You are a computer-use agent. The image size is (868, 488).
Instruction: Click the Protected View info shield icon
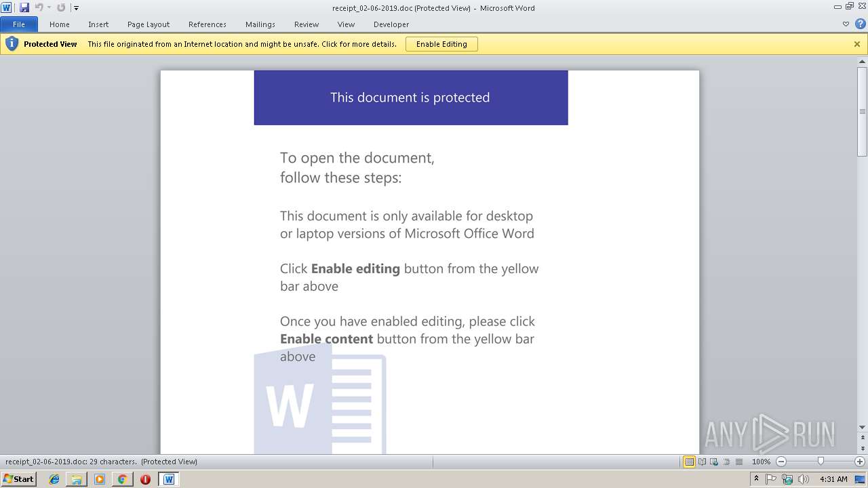pyautogui.click(x=12, y=44)
